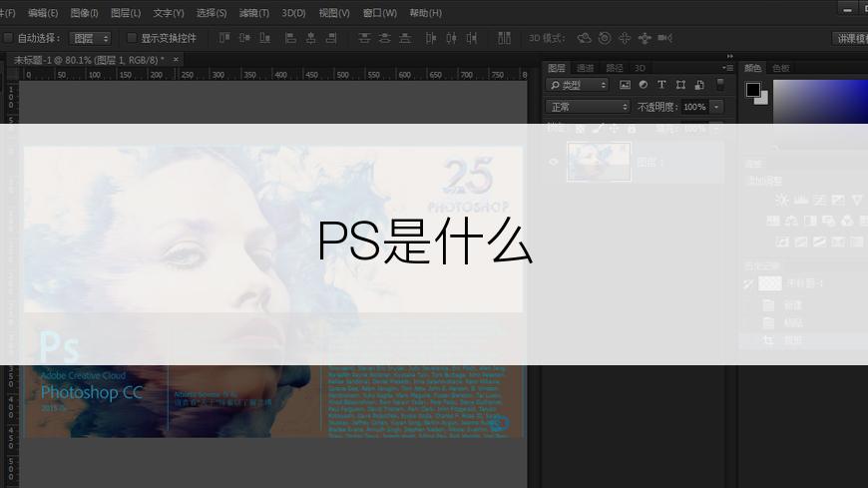This screenshot has height=488, width=868.
Task: Open the 滤镜(T) menu
Action: pyautogui.click(x=254, y=13)
